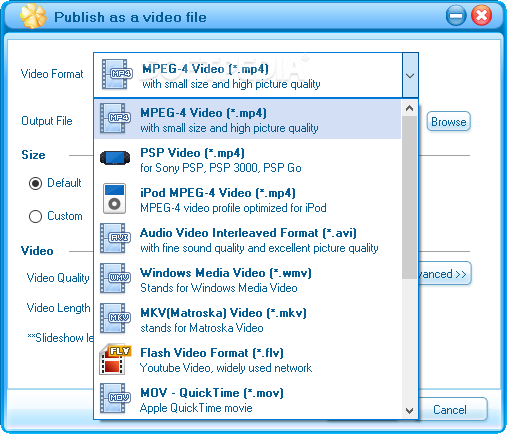Click "Apple QuickTime movie" description text
Image resolution: width=507 pixels, height=434 pixels.
[x=196, y=408]
